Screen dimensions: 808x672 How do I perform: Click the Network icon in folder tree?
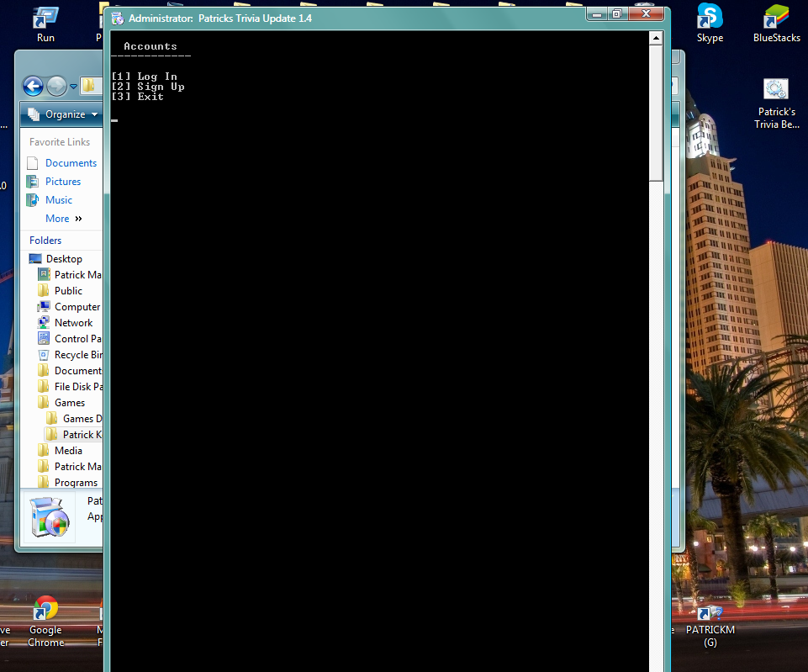[x=44, y=323]
